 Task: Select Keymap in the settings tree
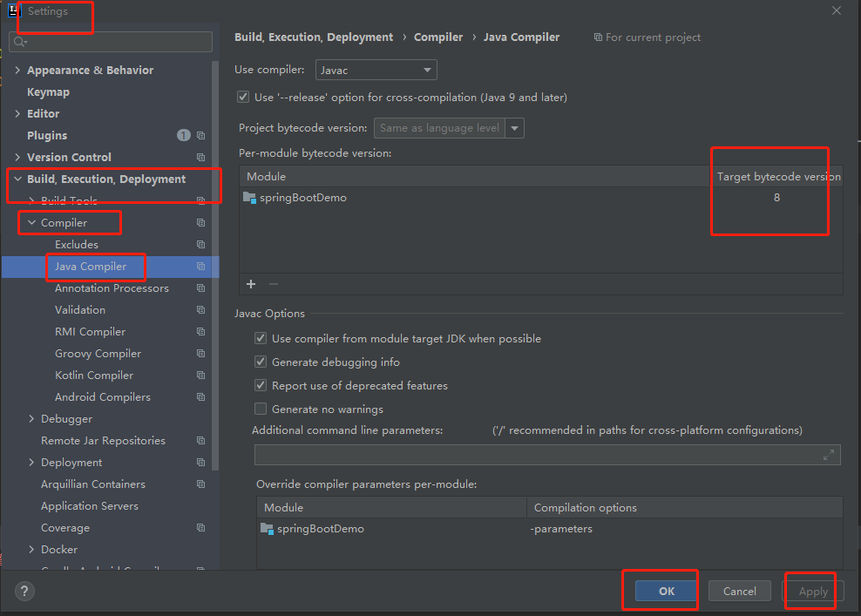tap(48, 92)
